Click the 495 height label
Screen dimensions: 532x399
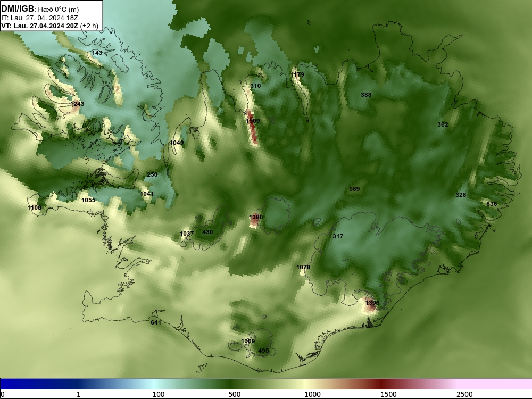pyautogui.click(x=263, y=351)
